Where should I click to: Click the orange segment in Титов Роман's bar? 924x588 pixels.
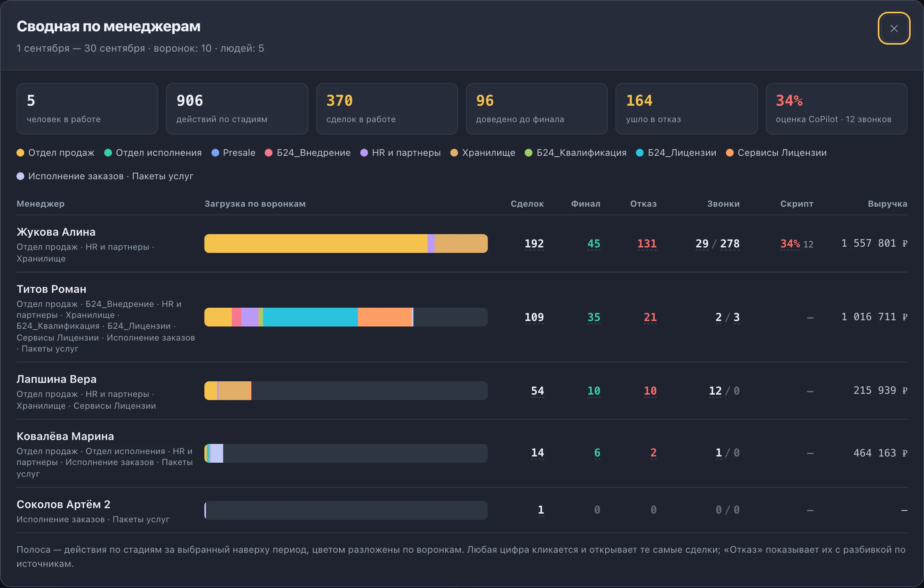[x=384, y=317]
